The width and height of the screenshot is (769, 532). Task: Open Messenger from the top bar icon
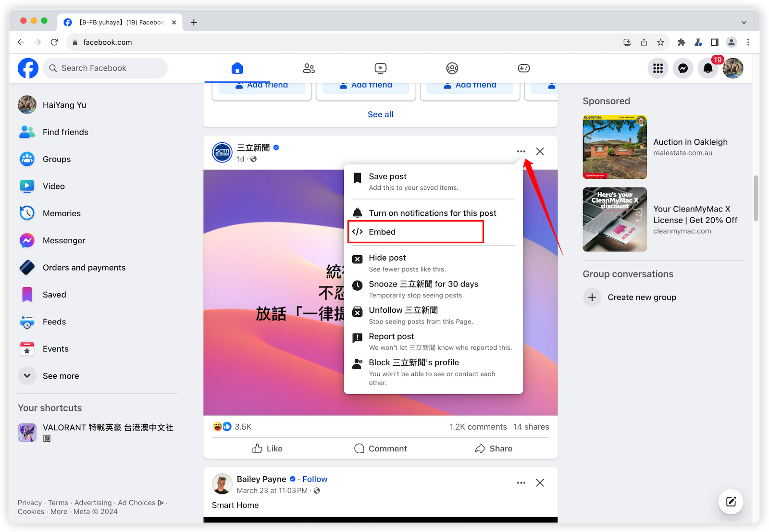click(x=683, y=68)
